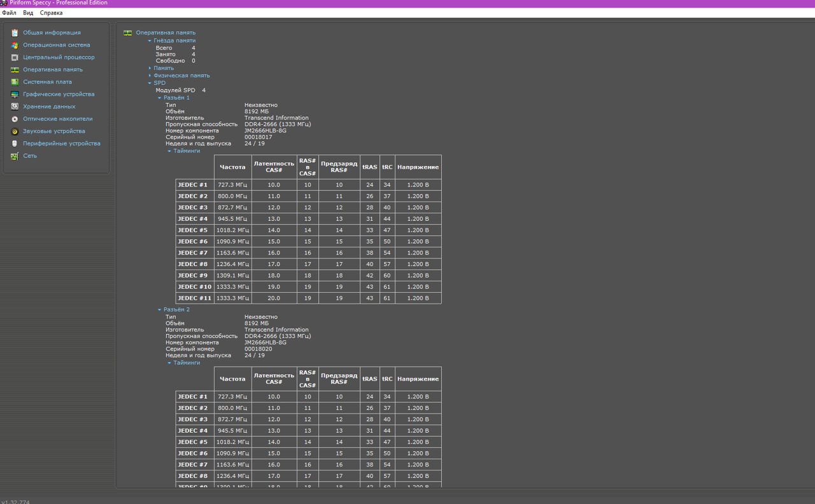Click the Оперативная память sidebar RAM icon
This screenshot has height=504, width=815.
[x=15, y=70]
